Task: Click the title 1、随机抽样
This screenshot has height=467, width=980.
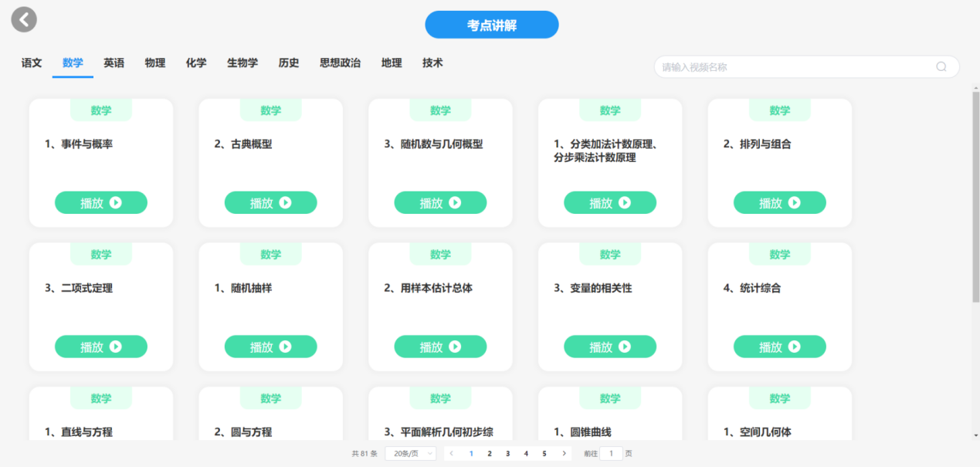Action: (243, 288)
